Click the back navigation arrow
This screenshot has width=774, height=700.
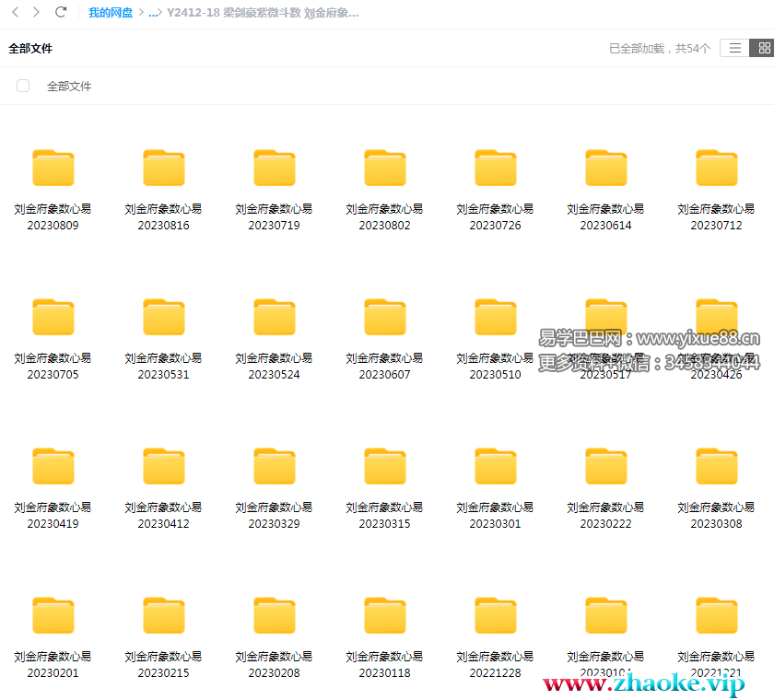[x=15, y=13]
